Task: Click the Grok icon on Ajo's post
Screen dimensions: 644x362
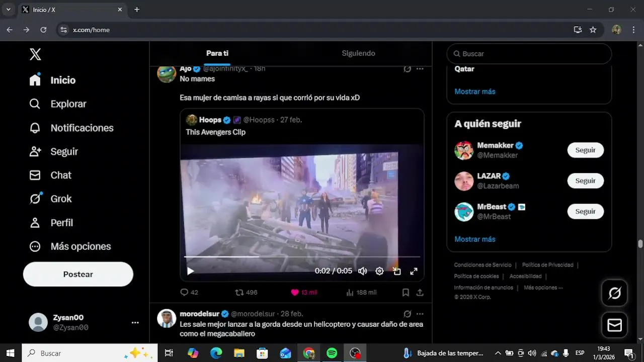Action: (407, 69)
